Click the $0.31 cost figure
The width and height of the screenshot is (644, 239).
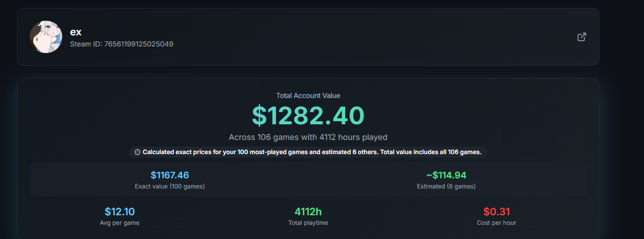[496, 212]
